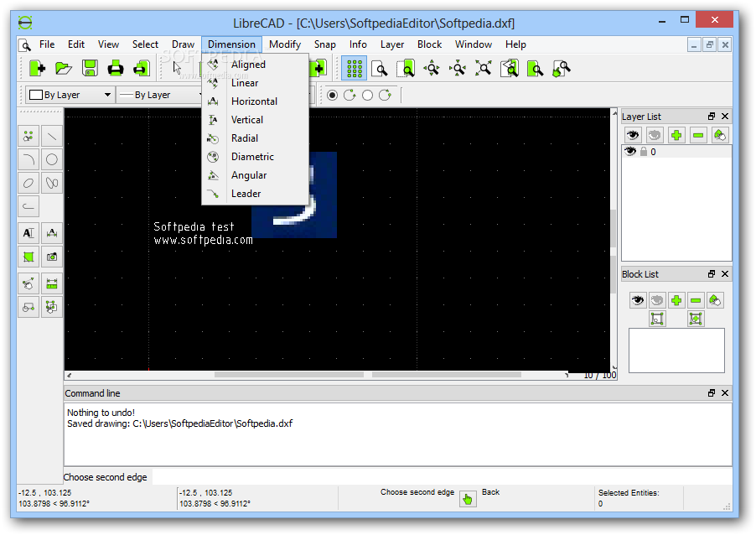This screenshot has width=756, height=535.
Task: Edit layer attributes in Layer List
Action: click(719, 135)
